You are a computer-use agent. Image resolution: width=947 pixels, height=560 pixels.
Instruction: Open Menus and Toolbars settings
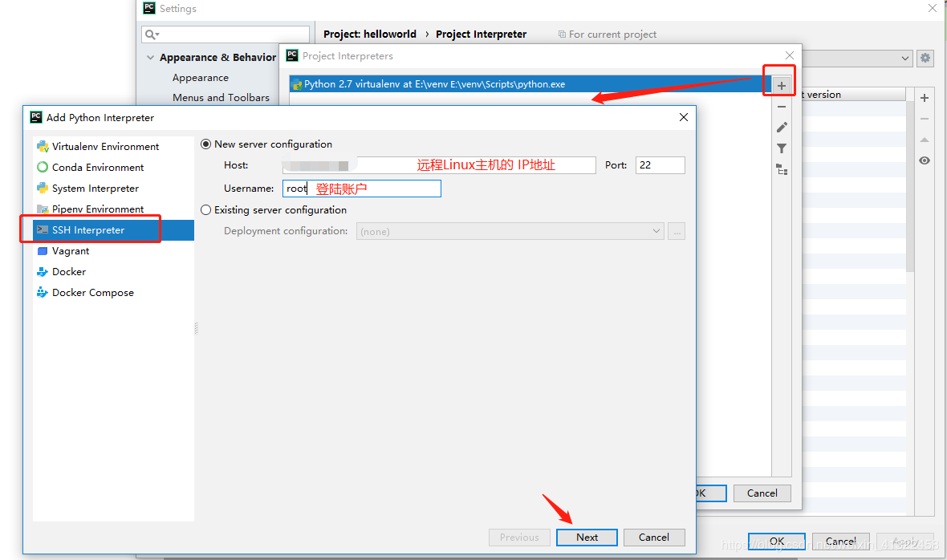221,97
